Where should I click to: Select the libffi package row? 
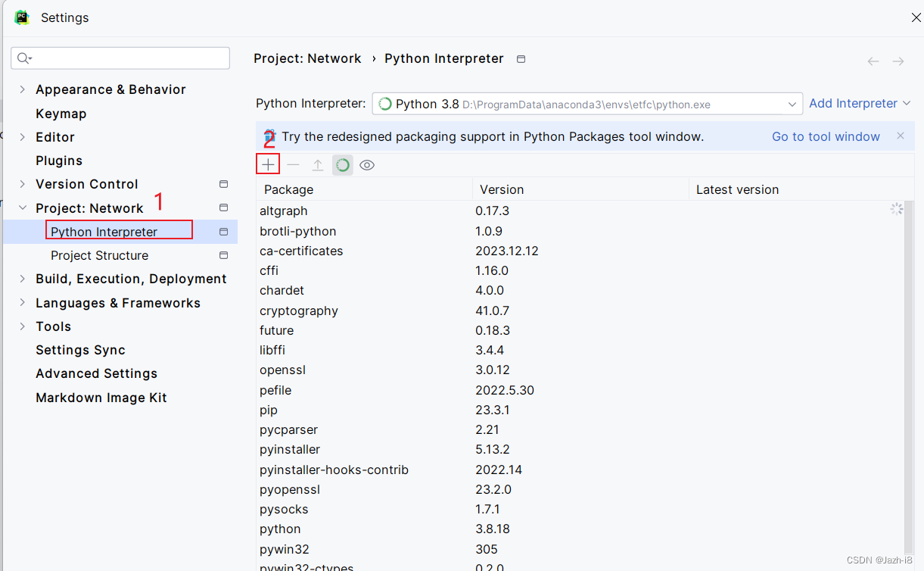pyautogui.click(x=580, y=350)
